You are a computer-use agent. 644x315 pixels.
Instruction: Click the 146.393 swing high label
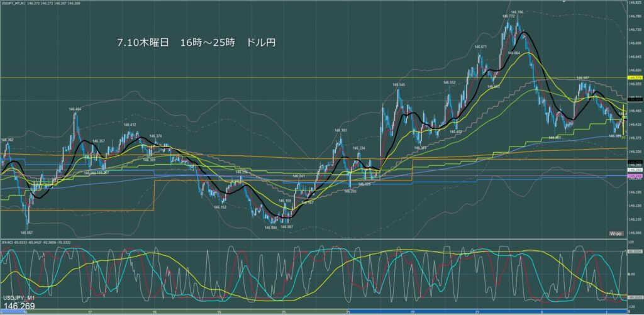tap(340, 130)
